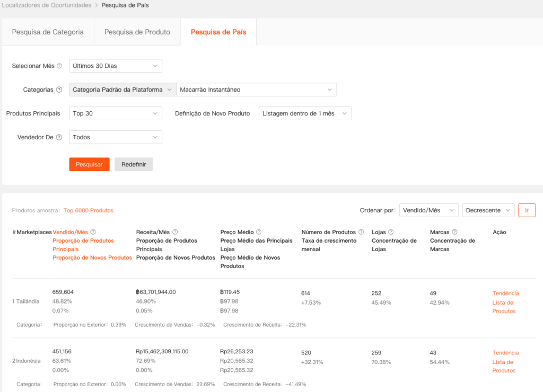The image size is (543, 392).
Task: Click info icon beside Marcas header
Action: click(454, 232)
